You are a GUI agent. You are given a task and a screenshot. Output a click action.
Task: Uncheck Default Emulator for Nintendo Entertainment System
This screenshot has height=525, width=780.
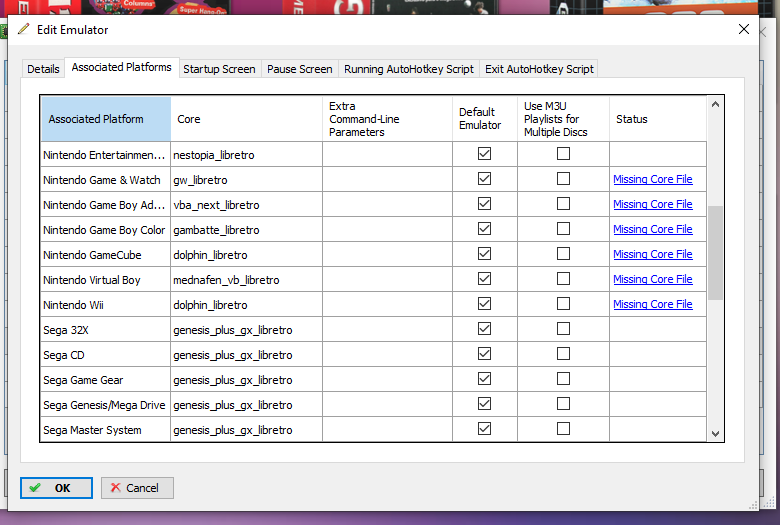(485, 154)
